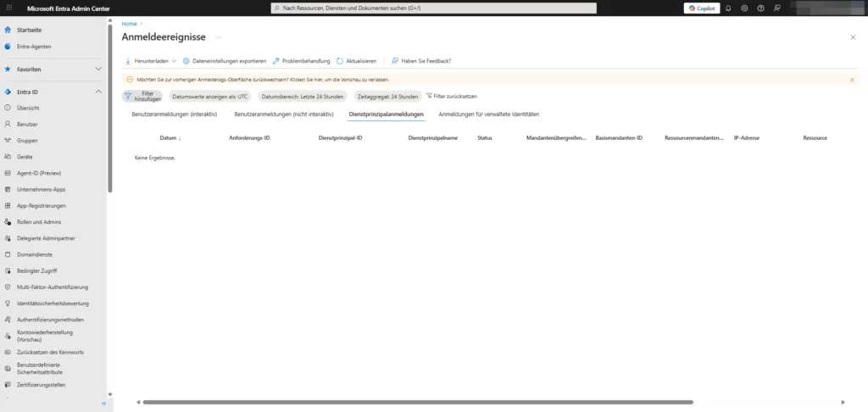
Task: Collapse the sidebar with double-chevron icon
Action: pyautogui.click(x=103, y=404)
